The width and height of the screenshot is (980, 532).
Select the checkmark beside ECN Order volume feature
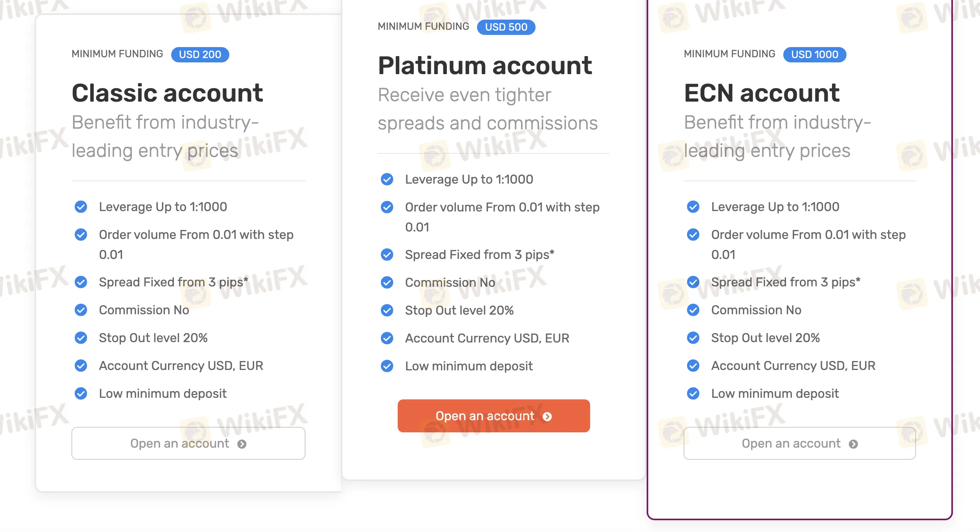pos(693,235)
